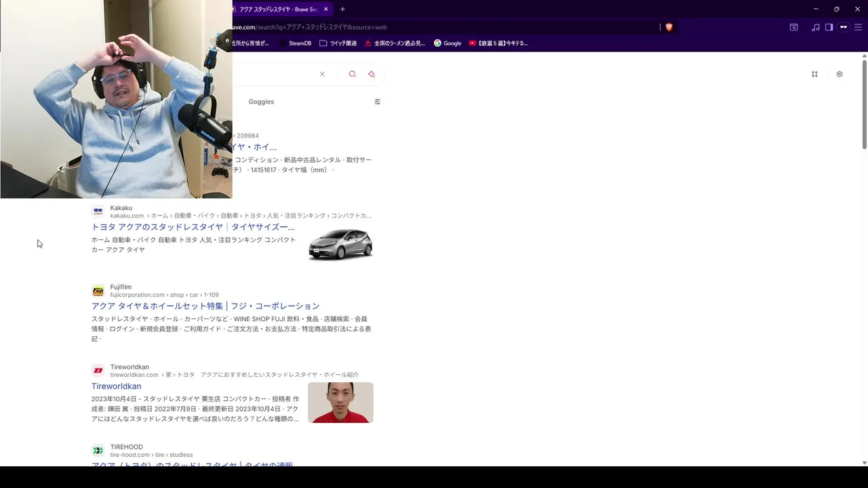Image resolution: width=868 pixels, height=488 pixels.
Task: Open トヨタ アクアのスタッドレスタイヤ Kakaku result
Action: [193, 227]
